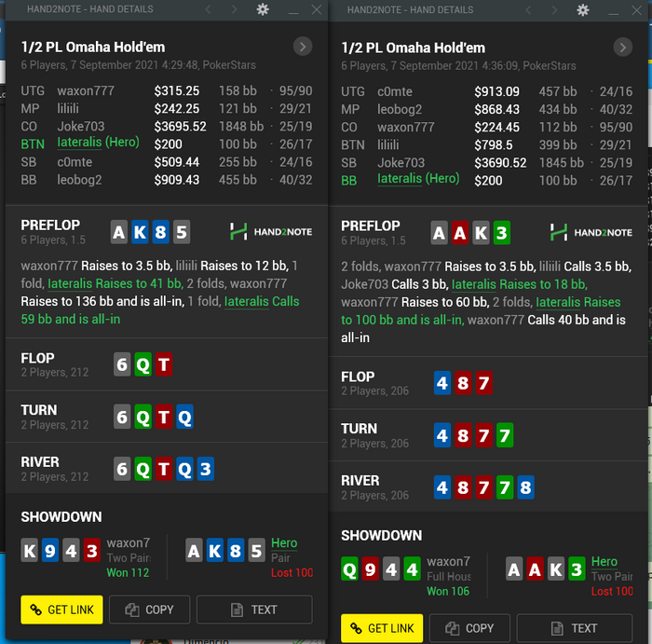Viewport: 652px width, 644px height.
Task: Click 1/2 PL Omaha Hold'em title in left window
Action: pos(93,47)
